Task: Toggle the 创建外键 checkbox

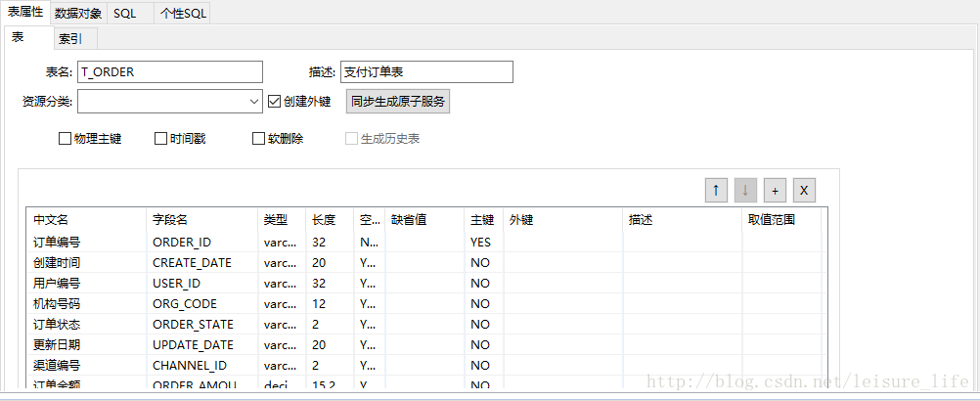Action: (274, 101)
